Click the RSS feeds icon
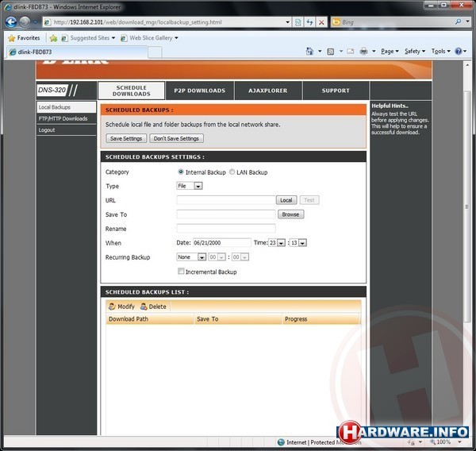The image size is (476, 451). (x=331, y=52)
